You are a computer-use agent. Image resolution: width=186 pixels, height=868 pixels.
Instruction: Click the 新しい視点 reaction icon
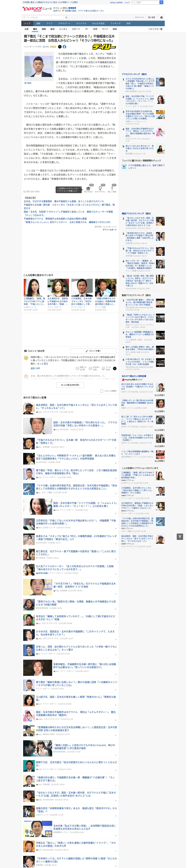(x=112, y=189)
